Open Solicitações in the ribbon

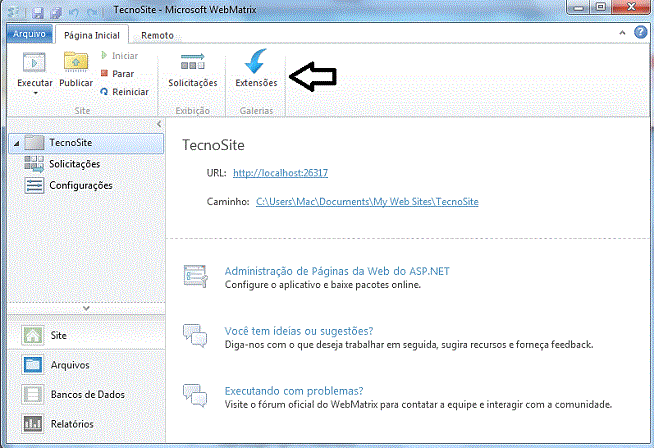coord(193,70)
